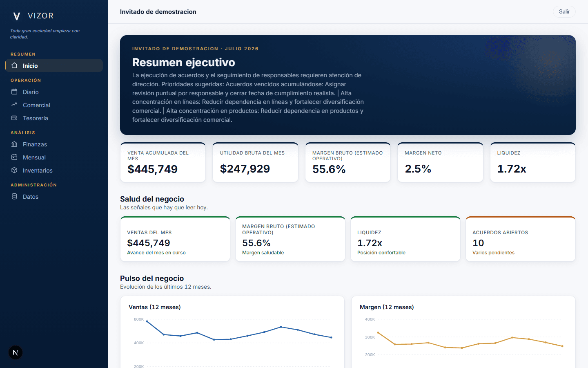The image size is (588, 368).
Task: Open the Comercial section
Action: click(54, 105)
